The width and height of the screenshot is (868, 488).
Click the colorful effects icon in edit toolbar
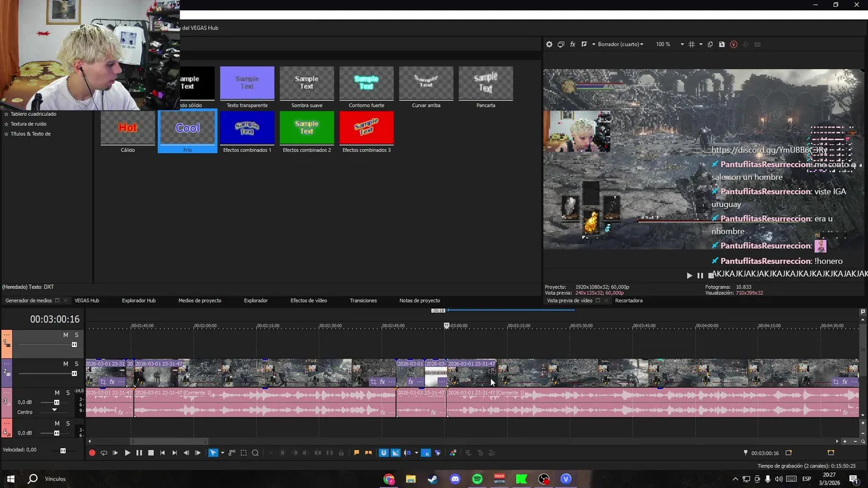tap(453, 453)
